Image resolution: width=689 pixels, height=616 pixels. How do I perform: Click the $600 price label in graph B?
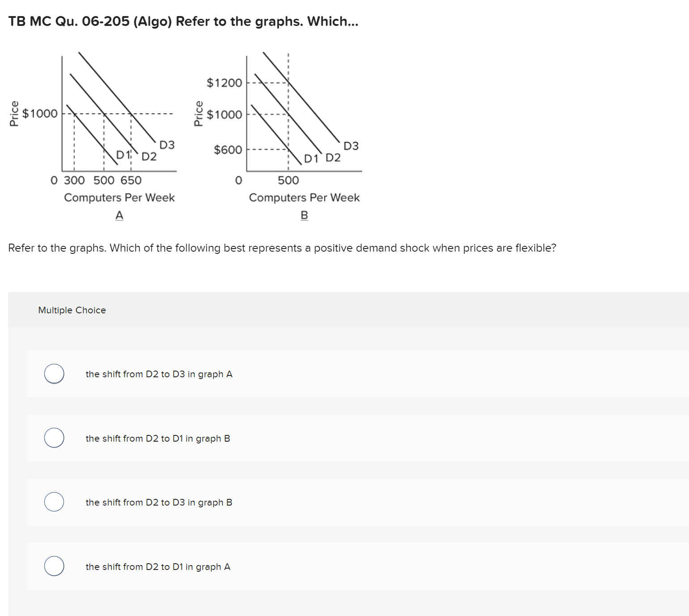tap(228, 149)
